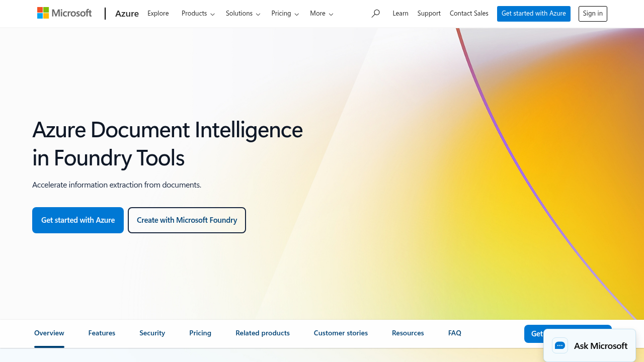Click the Microsoft logo
Viewport: 644px width, 362px height.
64,14
